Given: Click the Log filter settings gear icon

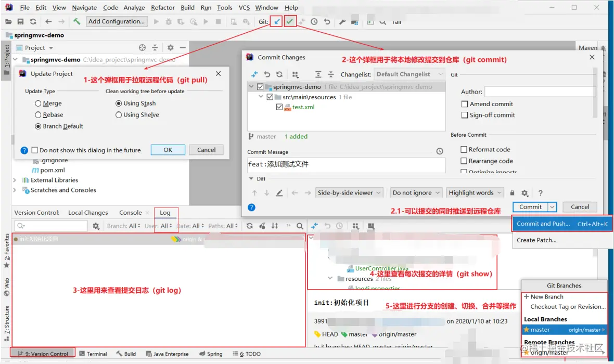Looking at the screenshot, I should 96,226.
